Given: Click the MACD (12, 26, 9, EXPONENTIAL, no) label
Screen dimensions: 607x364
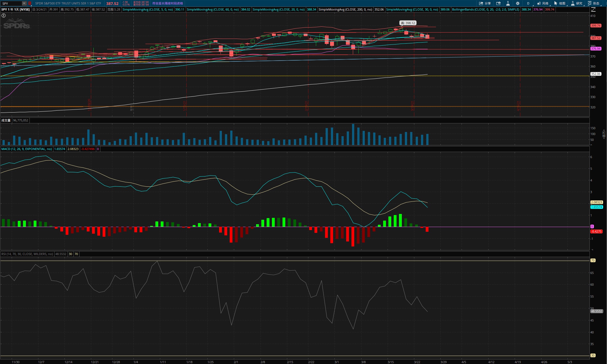Looking at the screenshot, I should (26, 149).
